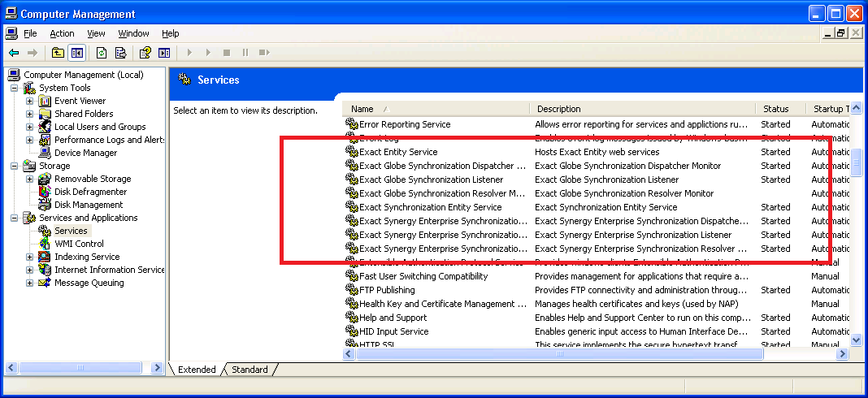
Task: Click the Disk Defragmenter tree icon
Action: click(46, 192)
